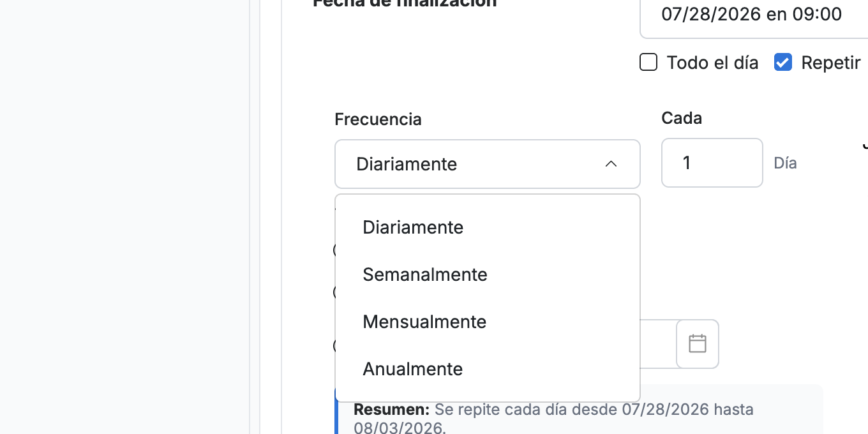Click the Todo el día label text
This screenshot has height=434, width=868.
pyautogui.click(x=712, y=63)
